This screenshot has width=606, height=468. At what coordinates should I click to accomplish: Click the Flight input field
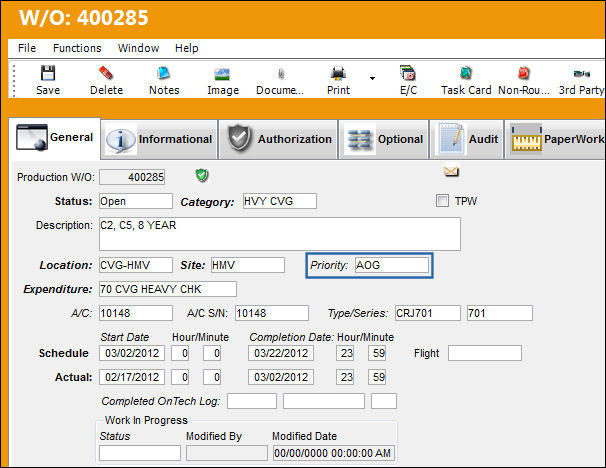[x=485, y=353]
